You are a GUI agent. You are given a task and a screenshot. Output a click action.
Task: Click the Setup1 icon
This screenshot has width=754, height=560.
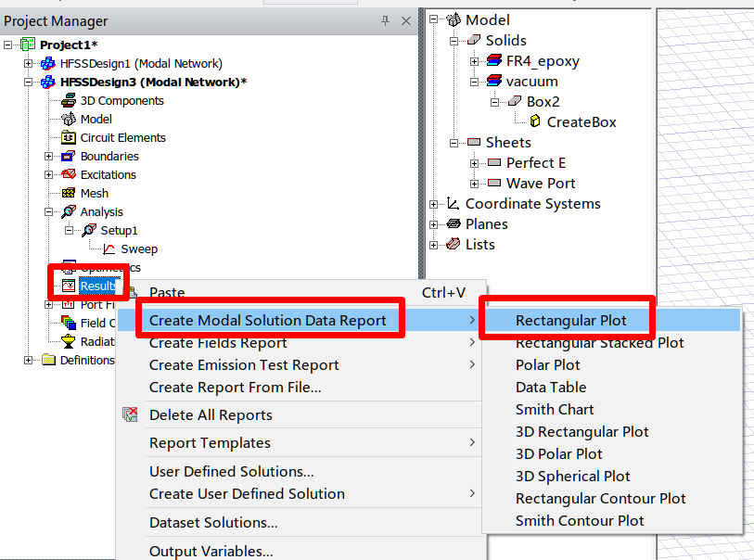coord(89,230)
